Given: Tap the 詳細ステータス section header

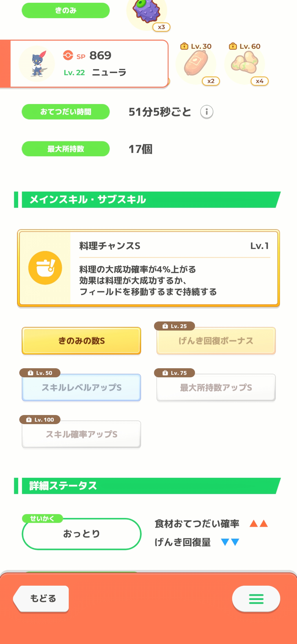Looking at the screenshot, I should tap(148, 486).
